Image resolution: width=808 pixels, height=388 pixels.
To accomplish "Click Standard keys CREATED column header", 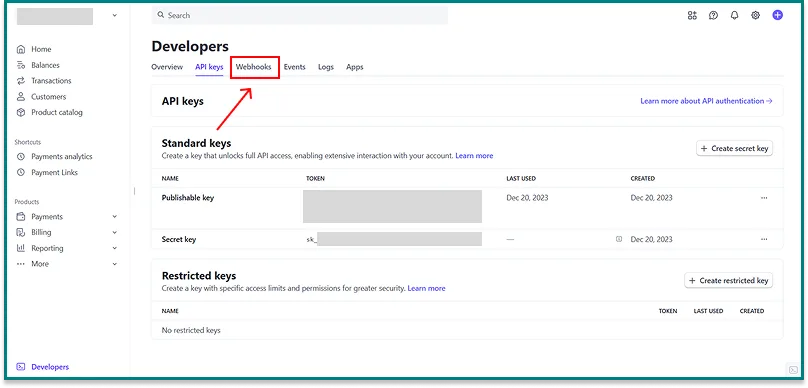I will 643,179.
